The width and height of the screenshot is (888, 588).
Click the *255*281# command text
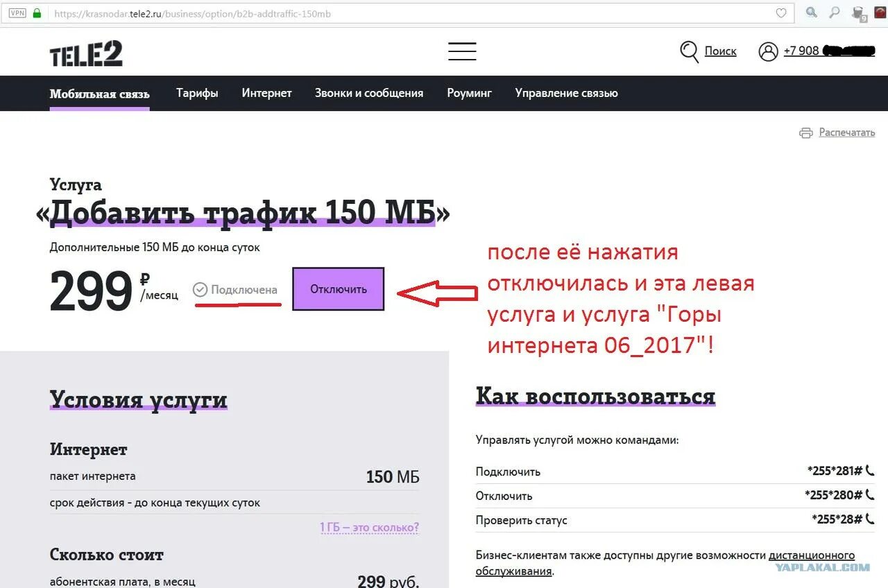click(x=835, y=471)
